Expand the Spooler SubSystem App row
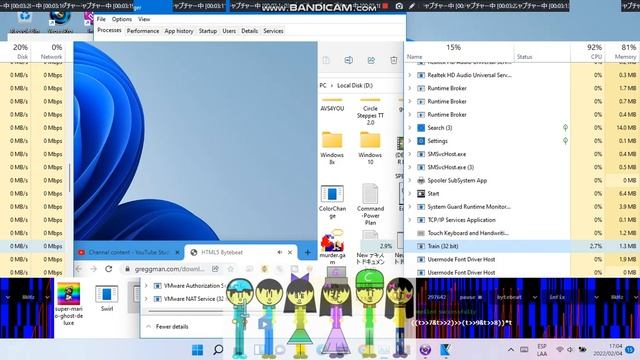Screen dimensions: 640x360 pyautogui.click(x=409, y=180)
